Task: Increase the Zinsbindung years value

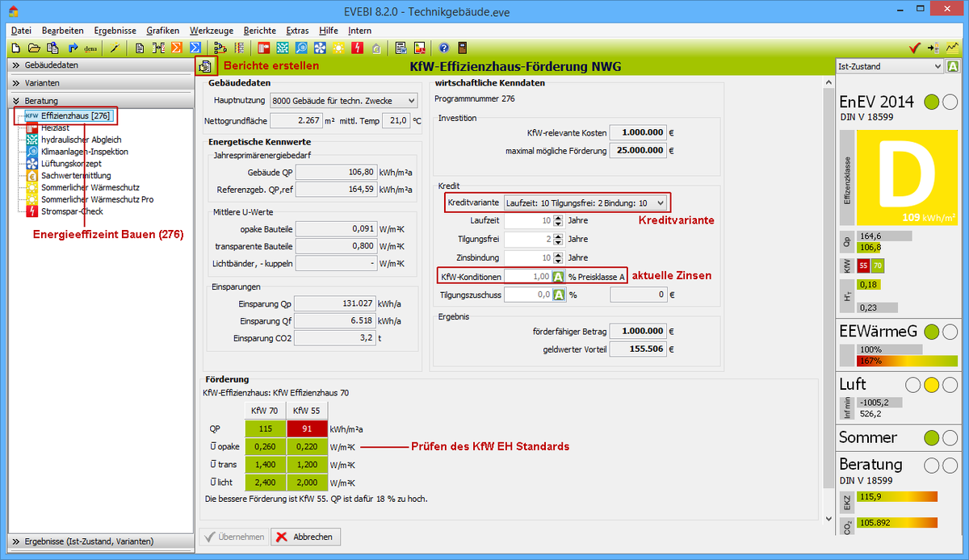Action: 559,254
